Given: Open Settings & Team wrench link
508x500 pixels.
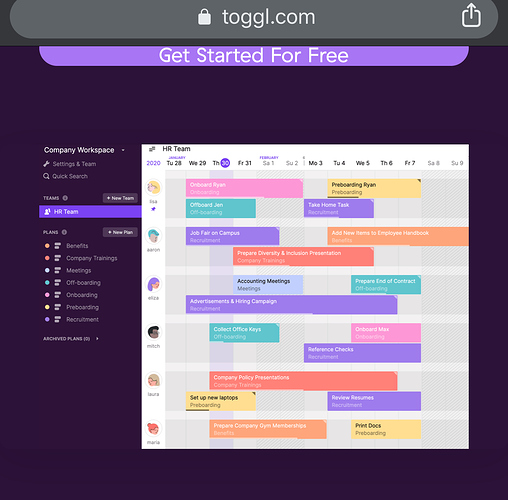Looking at the screenshot, I should (70, 164).
